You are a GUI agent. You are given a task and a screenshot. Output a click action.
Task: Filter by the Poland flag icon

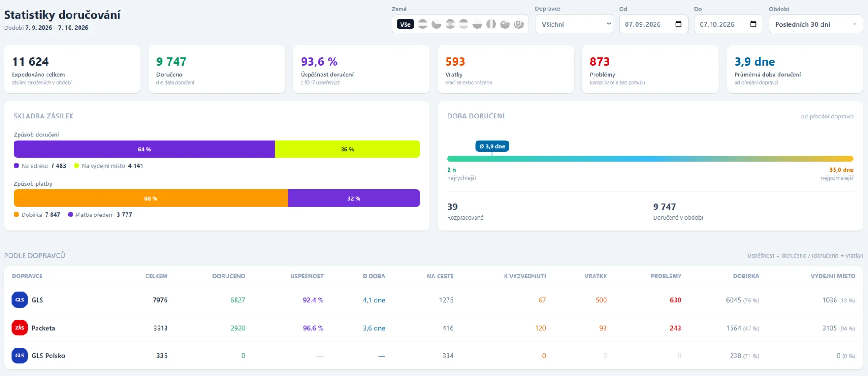pos(477,24)
